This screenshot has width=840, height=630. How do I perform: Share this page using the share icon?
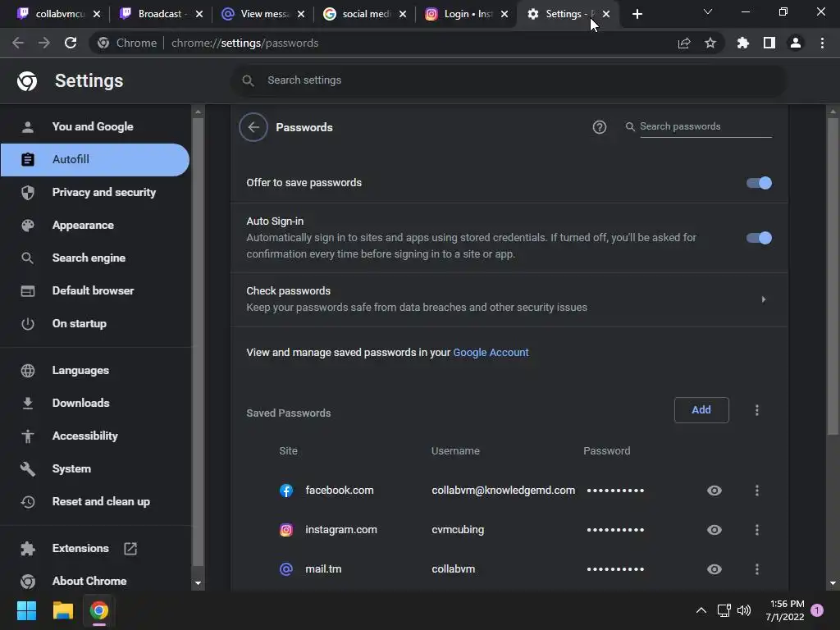(684, 43)
